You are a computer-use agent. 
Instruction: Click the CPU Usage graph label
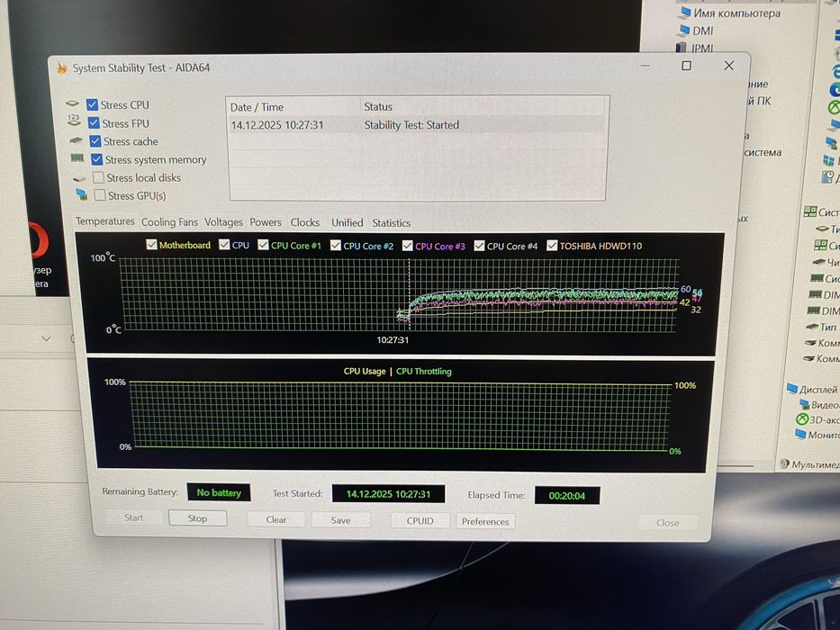coord(365,371)
